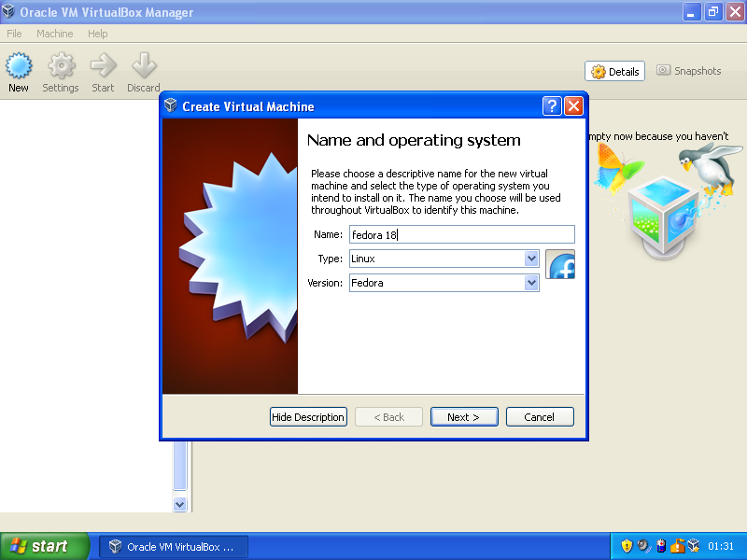747x560 pixels.
Task: Click the Hide Description button
Action: [x=308, y=417]
